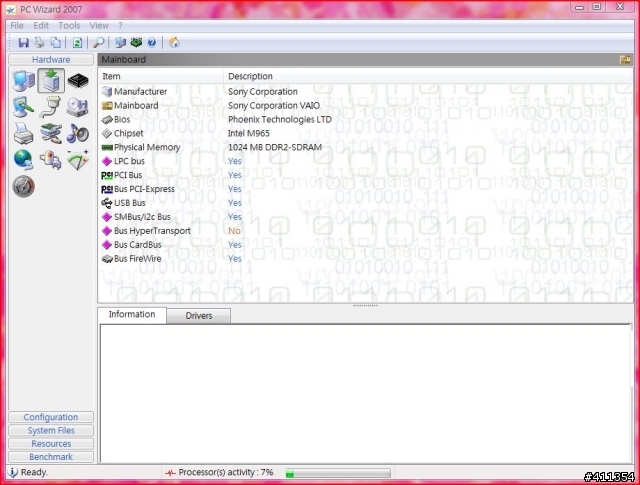Image resolution: width=640 pixels, height=485 pixels.
Task: Switch to the Information tab
Action: click(132, 314)
